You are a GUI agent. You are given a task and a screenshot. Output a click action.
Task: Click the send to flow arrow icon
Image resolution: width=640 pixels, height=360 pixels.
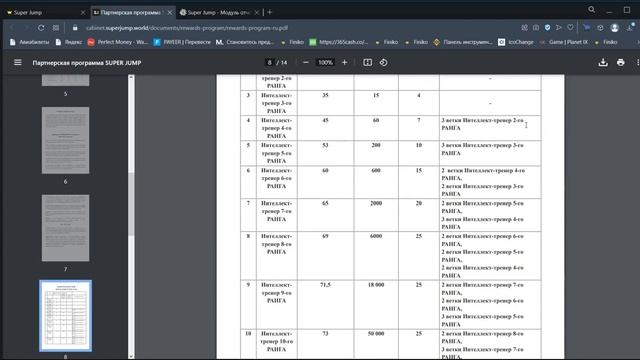(x=559, y=27)
